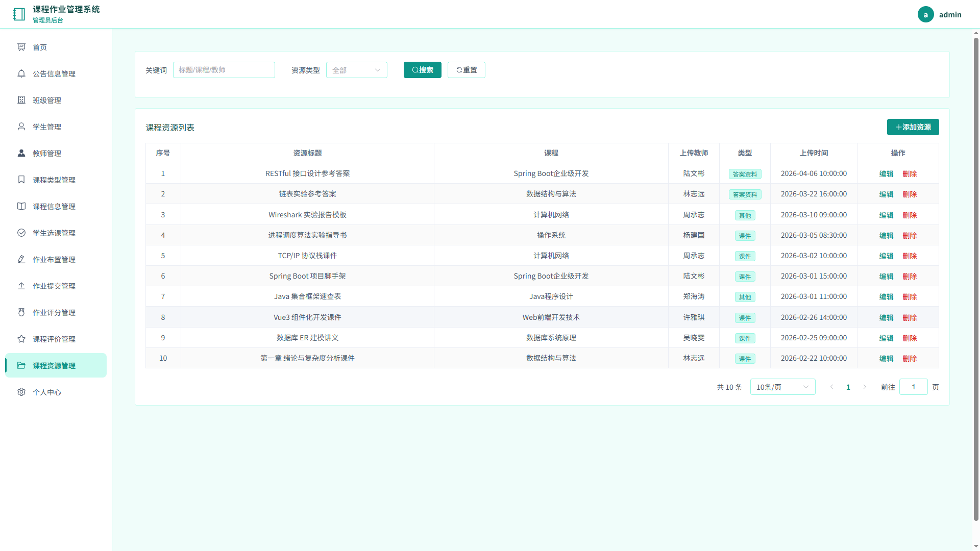Click 共 10 条 total count text
This screenshot has width=980, height=551.
tap(729, 387)
